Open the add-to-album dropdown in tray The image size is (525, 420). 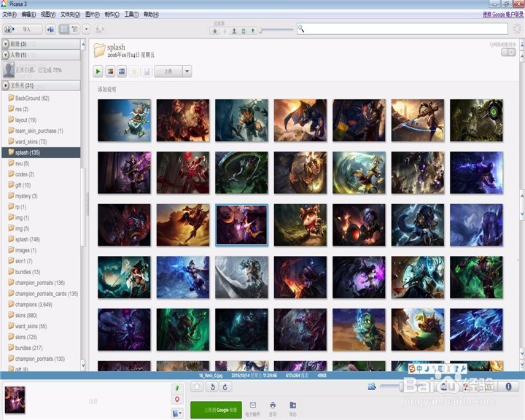point(177,413)
